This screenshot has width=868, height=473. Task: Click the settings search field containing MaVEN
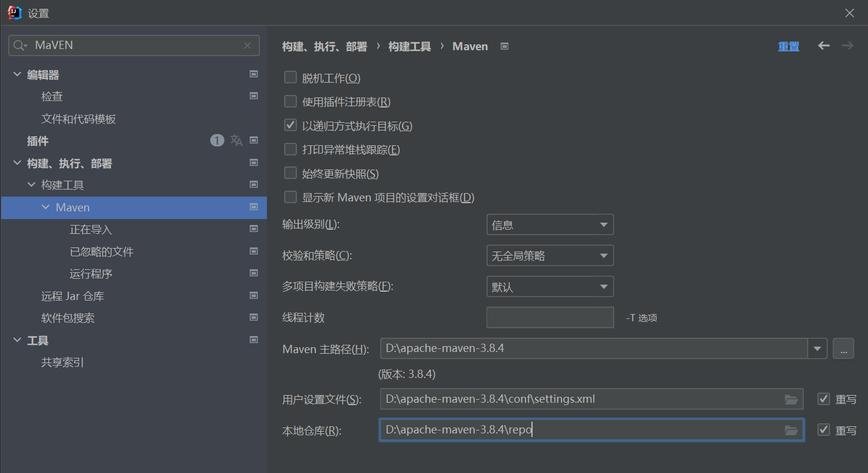pyautogui.click(x=133, y=45)
